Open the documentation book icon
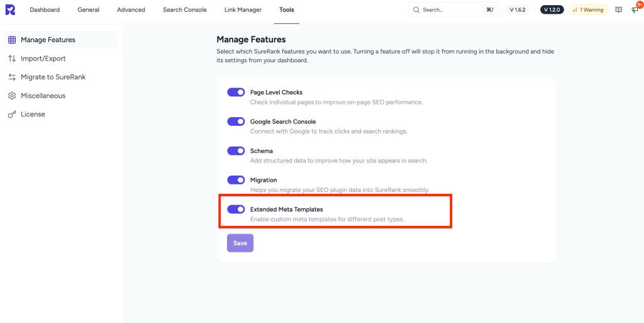 (x=619, y=10)
